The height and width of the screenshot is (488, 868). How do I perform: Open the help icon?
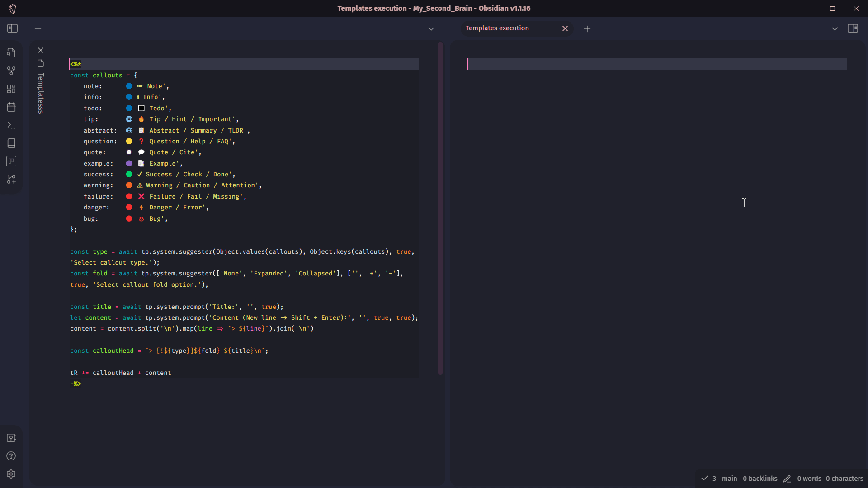coord(11,456)
